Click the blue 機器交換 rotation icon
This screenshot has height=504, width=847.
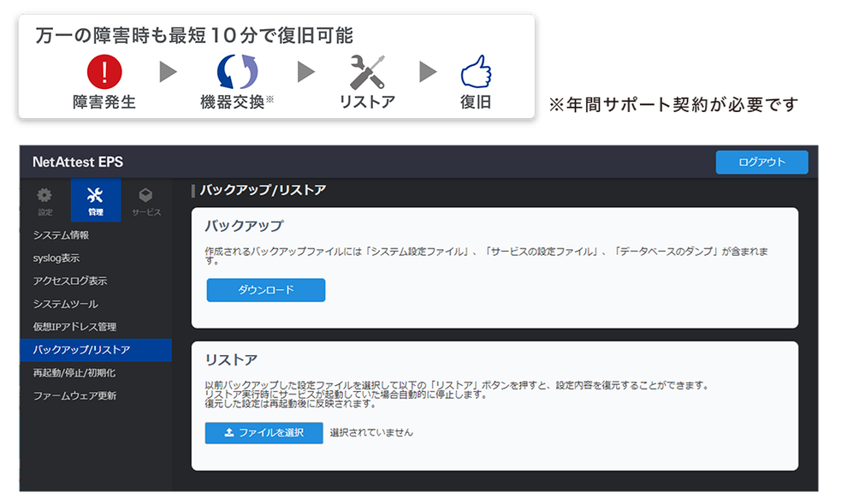(237, 71)
